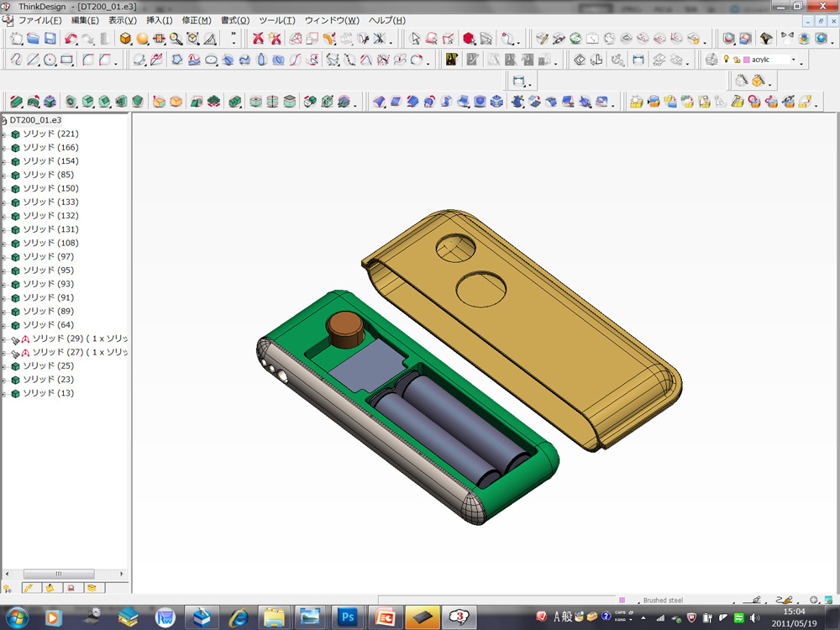Open file using the folder icon

point(34,39)
